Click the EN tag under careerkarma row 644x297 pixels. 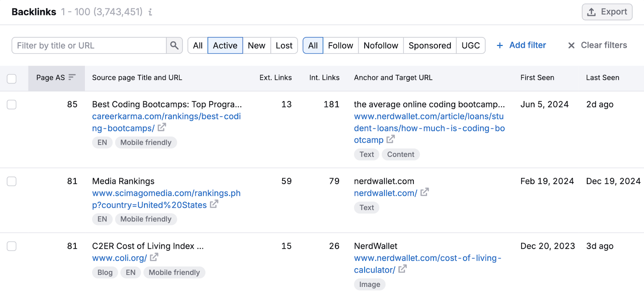point(102,142)
